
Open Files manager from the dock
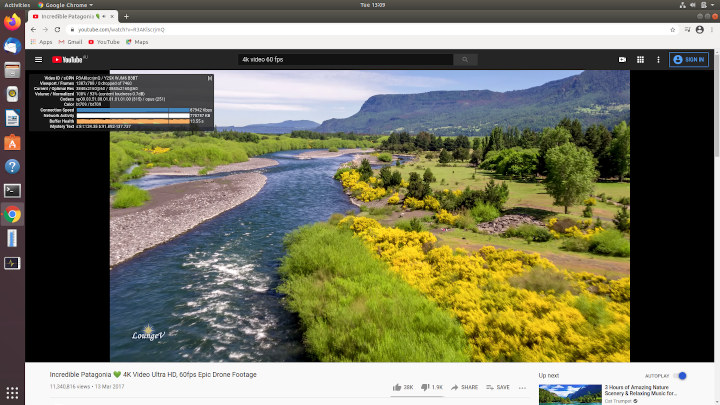coord(12,70)
